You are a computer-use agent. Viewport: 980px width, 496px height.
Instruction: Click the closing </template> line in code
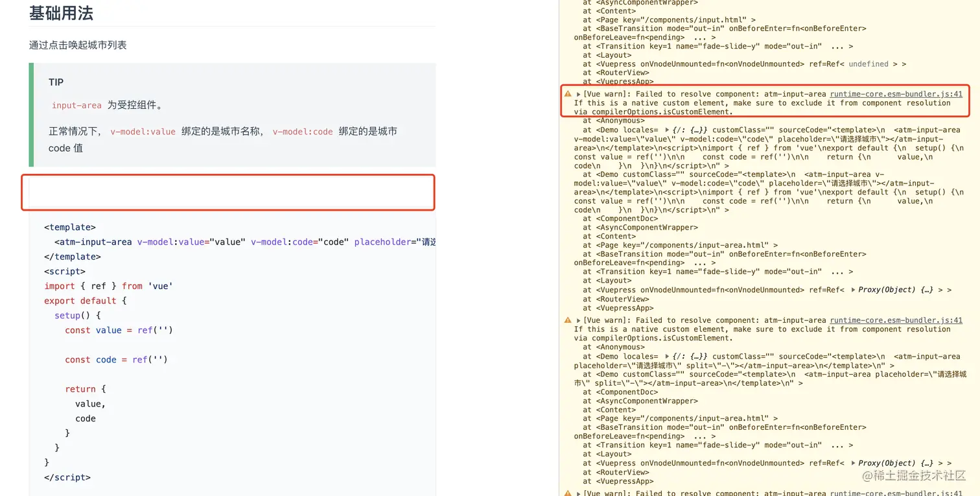click(73, 257)
